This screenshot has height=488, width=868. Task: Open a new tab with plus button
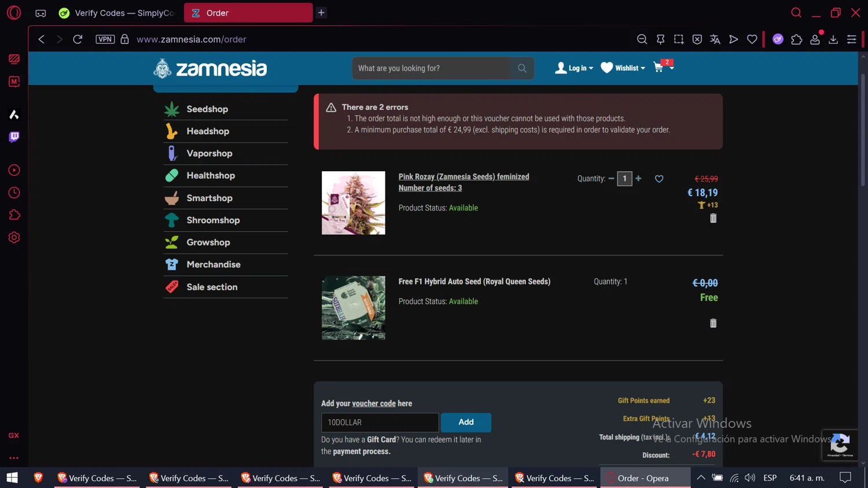coord(321,13)
